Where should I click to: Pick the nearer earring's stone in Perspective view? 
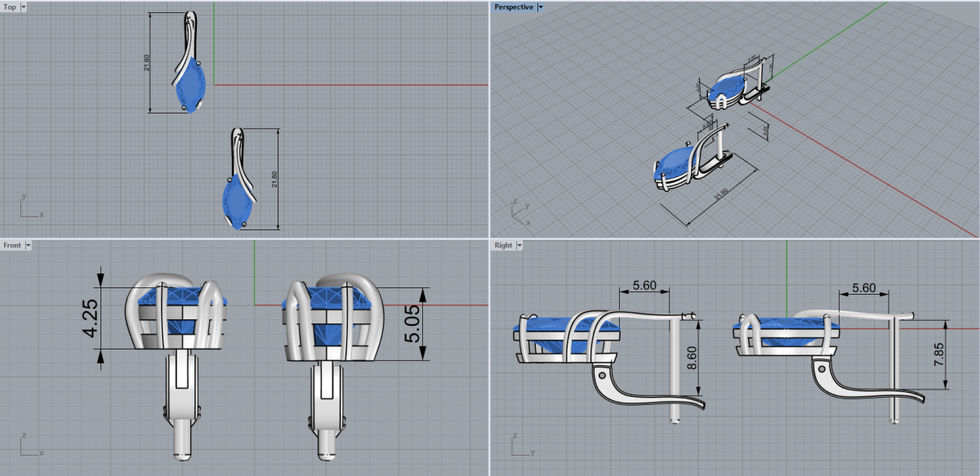(x=675, y=163)
